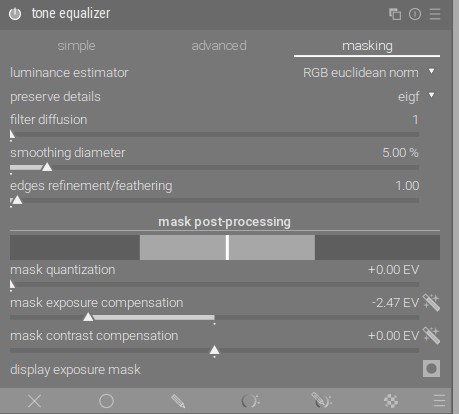Select the uniformly blend circle icon
This screenshot has width=459, height=414.
106,401
